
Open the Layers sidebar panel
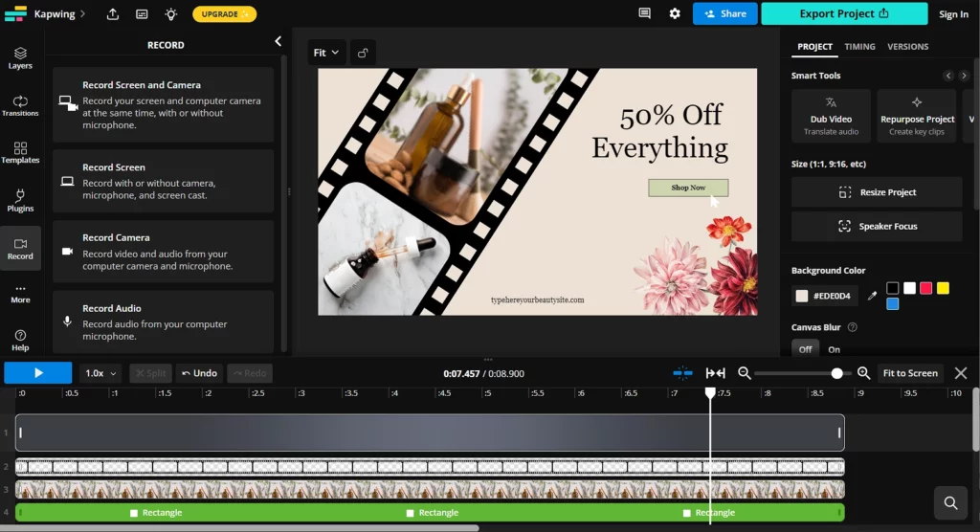20,58
